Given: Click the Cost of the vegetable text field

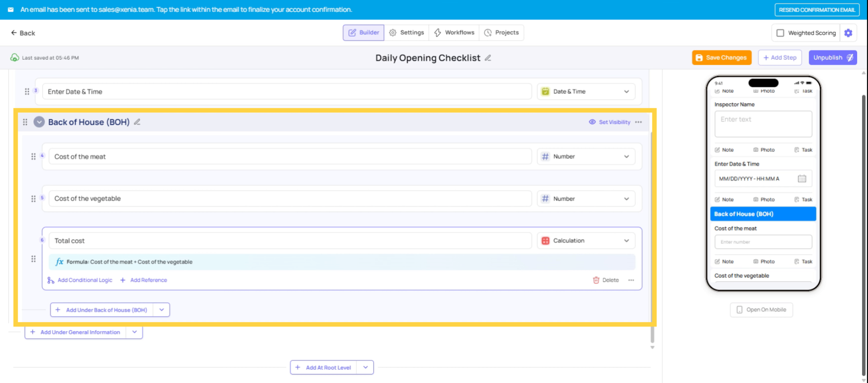Looking at the screenshot, I should click(290, 199).
